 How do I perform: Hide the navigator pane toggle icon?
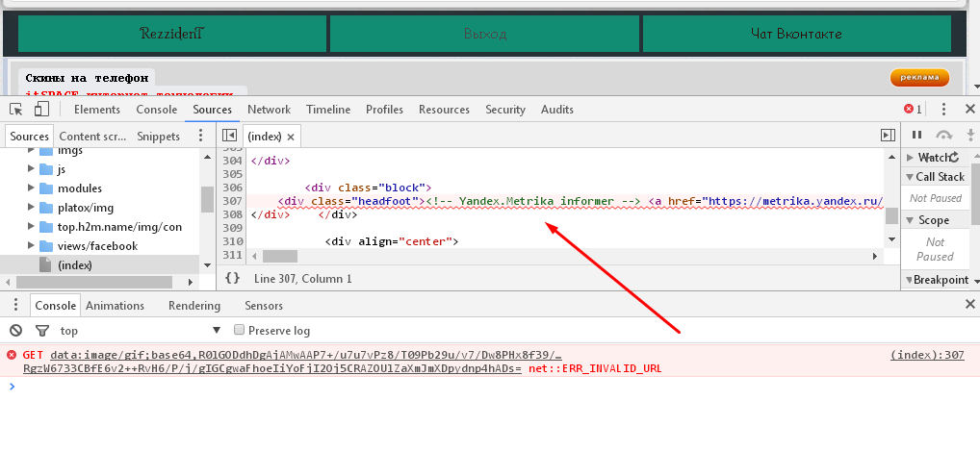pyautogui.click(x=229, y=136)
